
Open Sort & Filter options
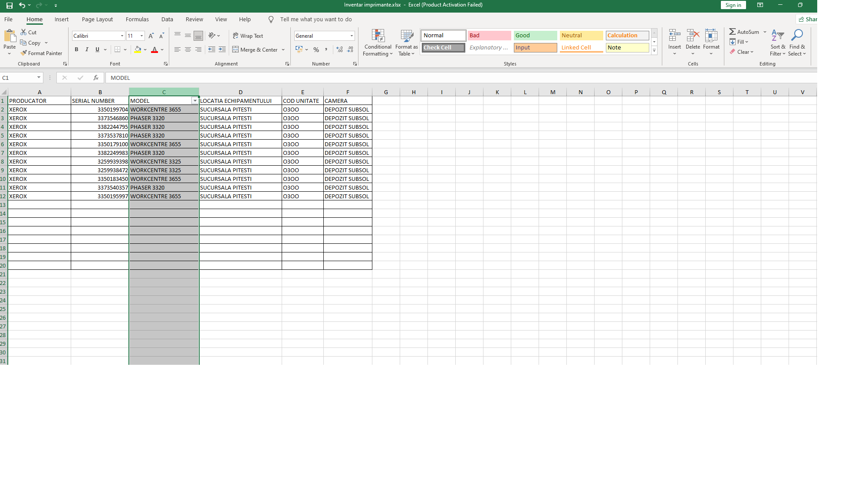pos(777,42)
